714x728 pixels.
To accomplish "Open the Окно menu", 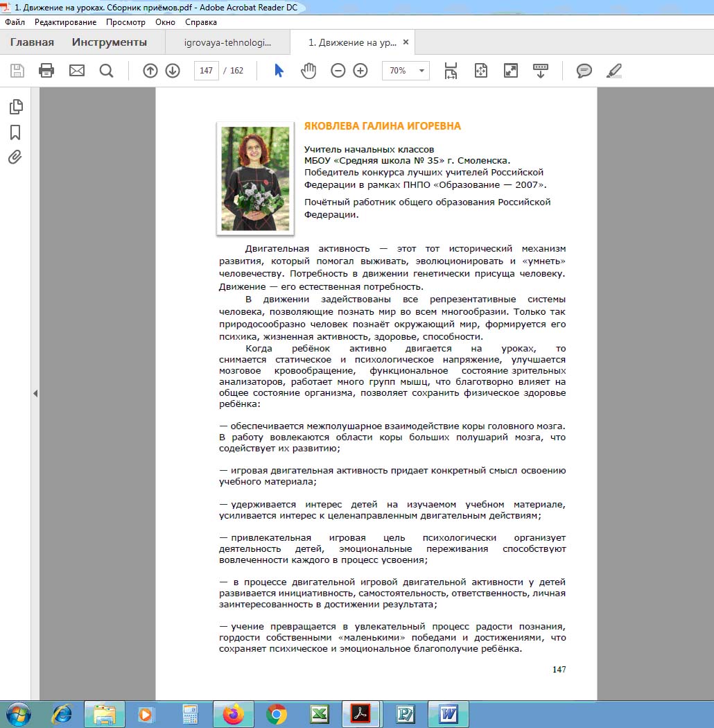I will click(x=165, y=21).
